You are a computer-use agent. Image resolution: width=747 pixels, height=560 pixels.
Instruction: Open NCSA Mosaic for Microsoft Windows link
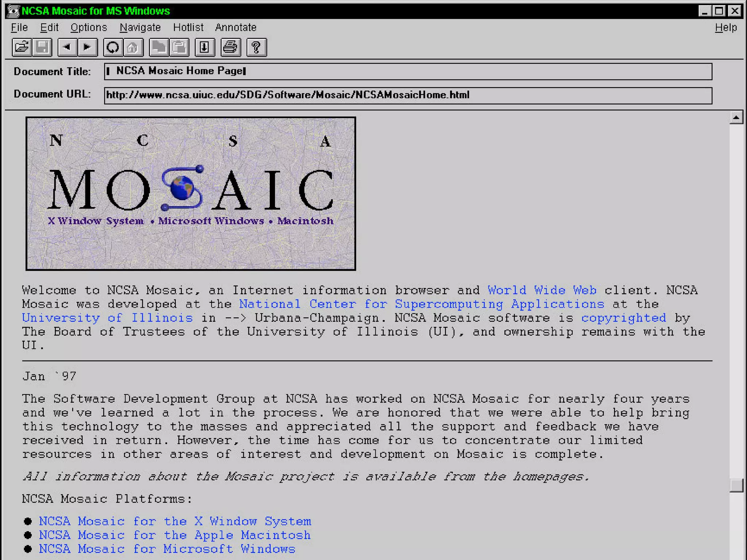pyautogui.click(x=167, y=549)
